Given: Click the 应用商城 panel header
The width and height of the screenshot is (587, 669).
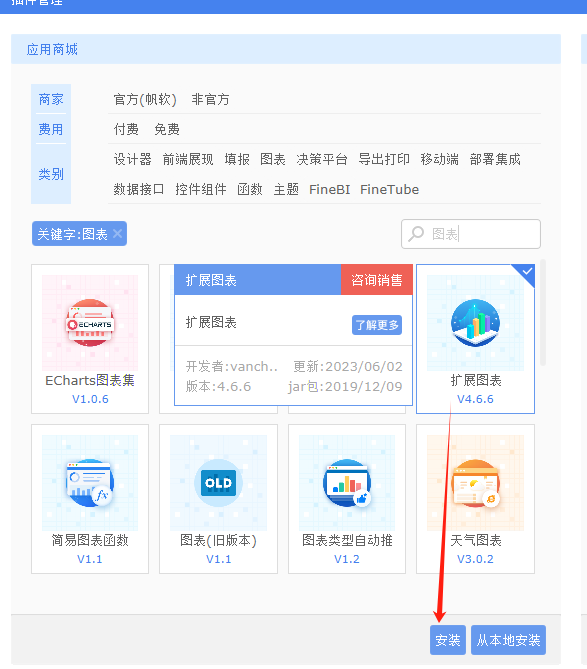Looking at the screenshot, I should 286,49.
